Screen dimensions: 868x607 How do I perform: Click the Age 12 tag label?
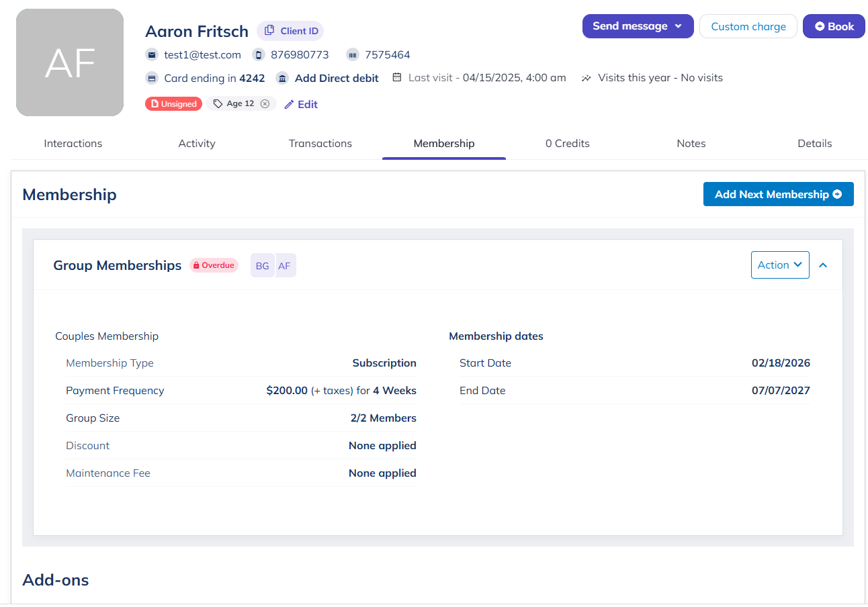click(241, 104)
